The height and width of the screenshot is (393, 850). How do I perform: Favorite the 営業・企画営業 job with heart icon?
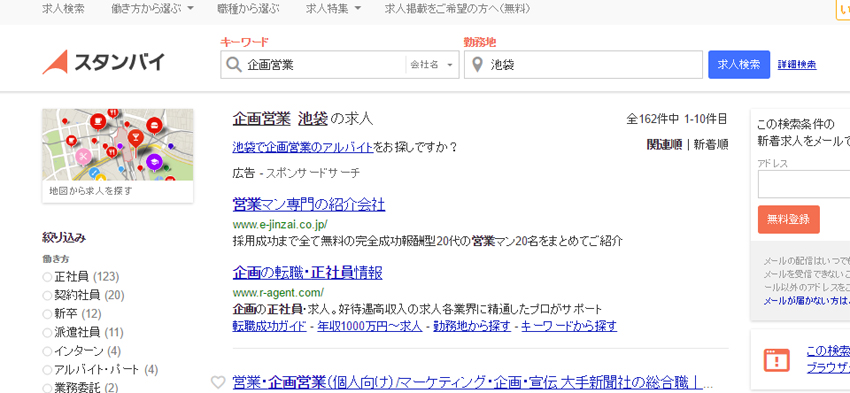click(218, 382)
